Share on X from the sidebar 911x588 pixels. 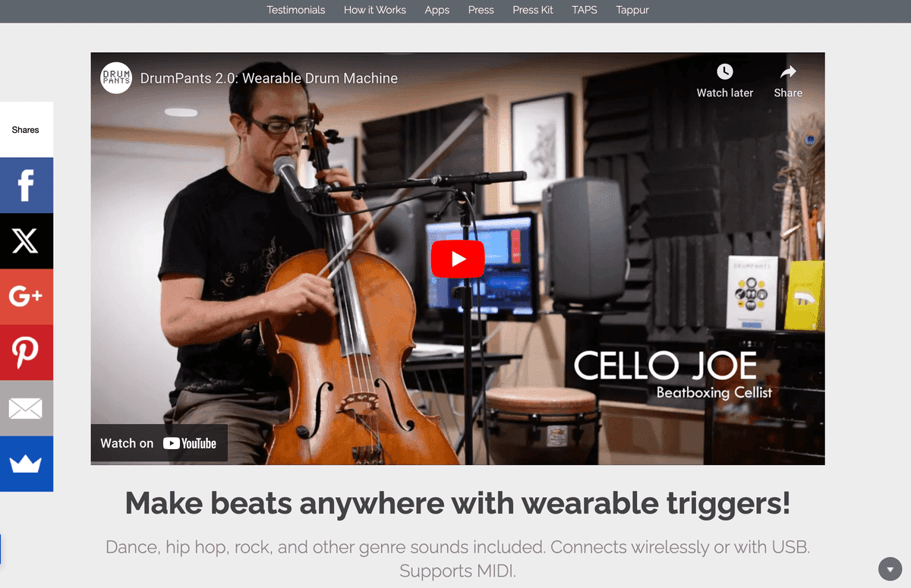click(26, 241)
